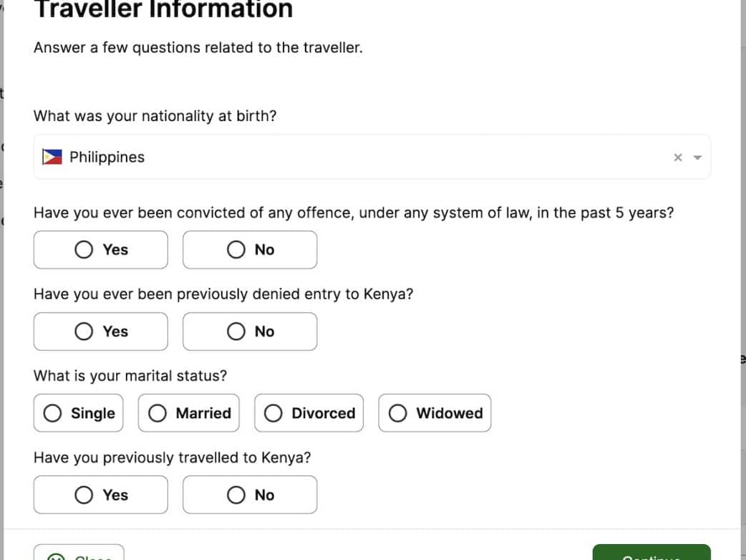Click the 'What was your nationality at birth?' label

pos(155,116)
